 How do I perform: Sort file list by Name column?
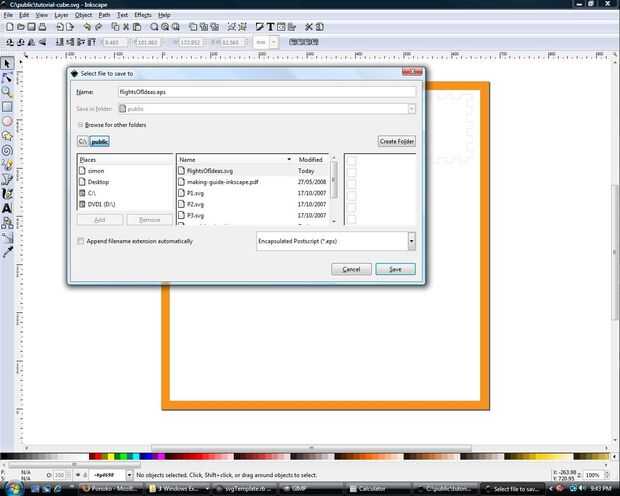(x=235, y=159)
